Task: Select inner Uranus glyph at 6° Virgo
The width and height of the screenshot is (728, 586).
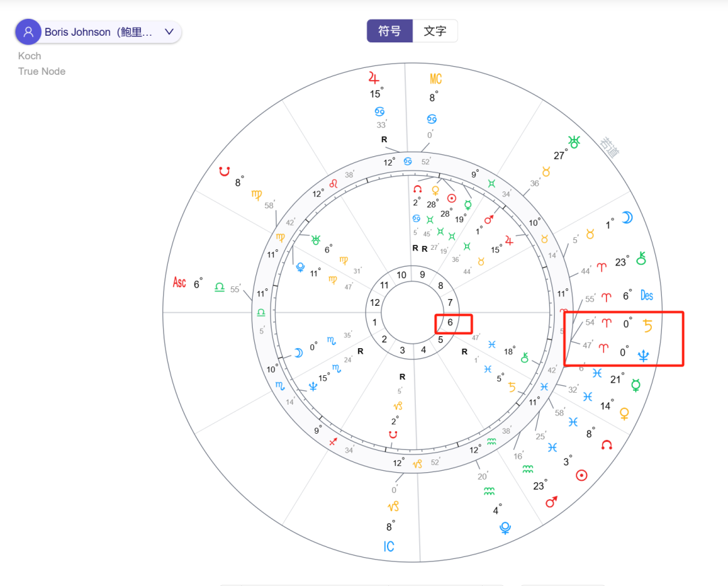Action: pos(315,240)
